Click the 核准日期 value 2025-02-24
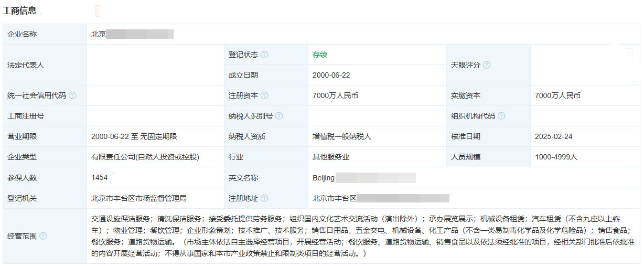644x268 pixels. point(553,136)
